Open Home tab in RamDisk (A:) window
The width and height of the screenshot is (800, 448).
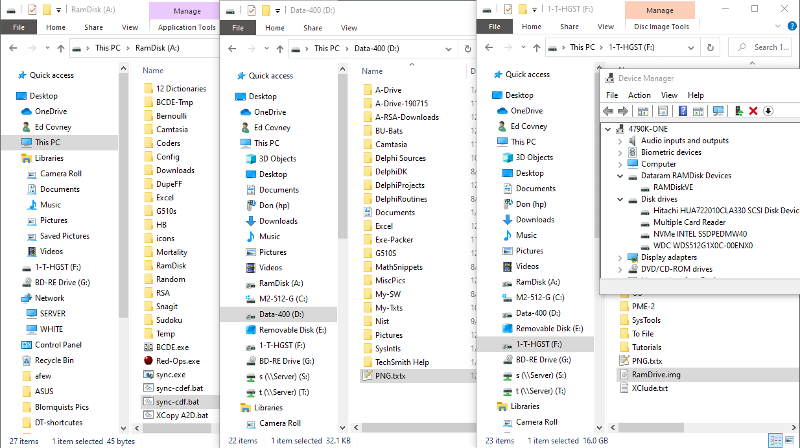(56, 28)
